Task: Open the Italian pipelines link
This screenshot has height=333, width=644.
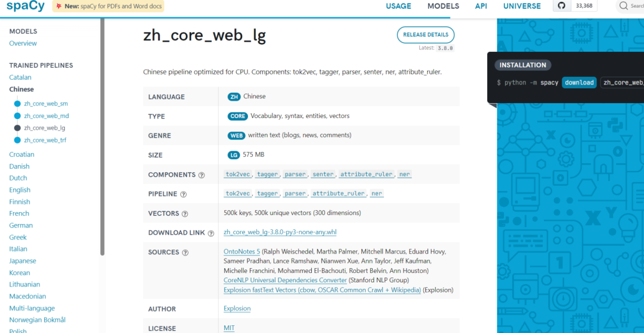Action: (x=18, y=249)
